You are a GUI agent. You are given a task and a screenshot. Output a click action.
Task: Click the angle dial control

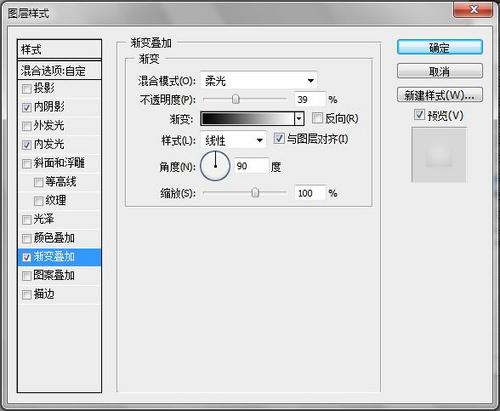pyautogui.click(x=215, y=166)
